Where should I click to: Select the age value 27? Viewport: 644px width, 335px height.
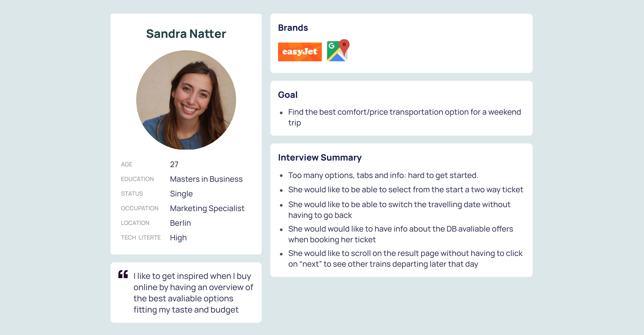174,164
